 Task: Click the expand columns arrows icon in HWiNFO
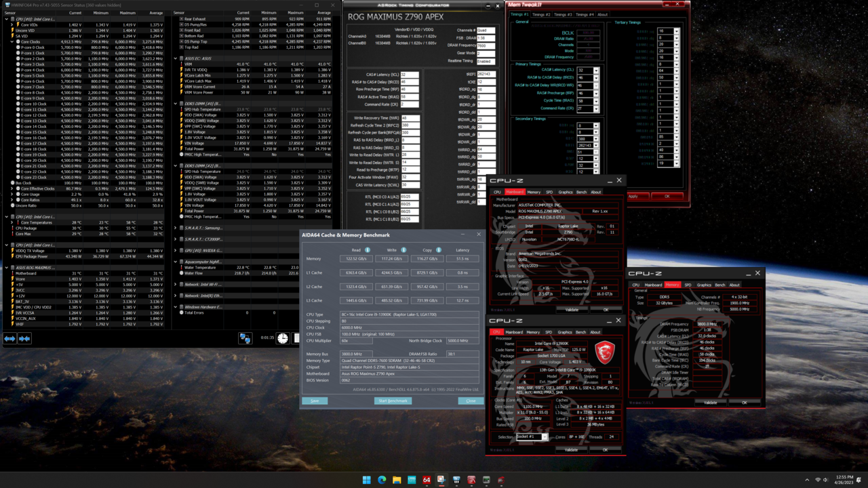[x=10, y=338]
